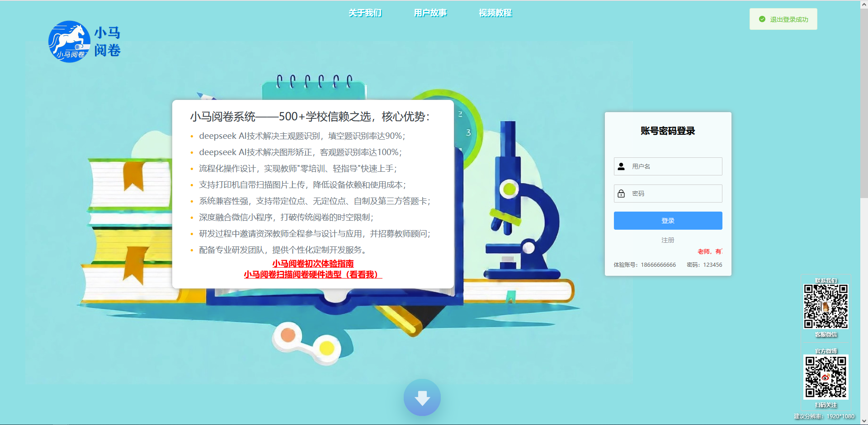Click the 流程化操作设计 bullet line
The width and height of the screenshot is (868, 425).
click(298, 169)
